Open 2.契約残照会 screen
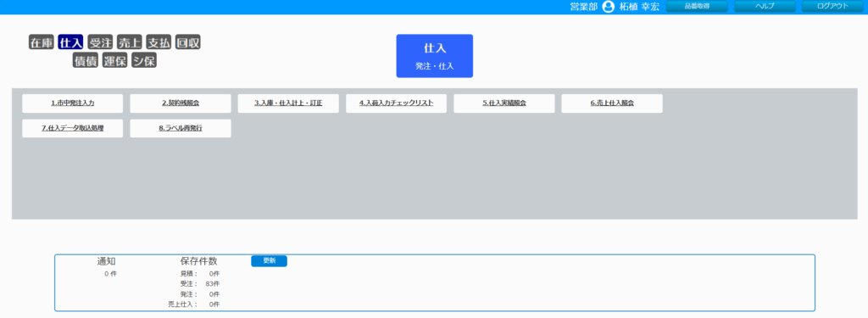Viewport: 868px width, 318px height. point(181,103)
